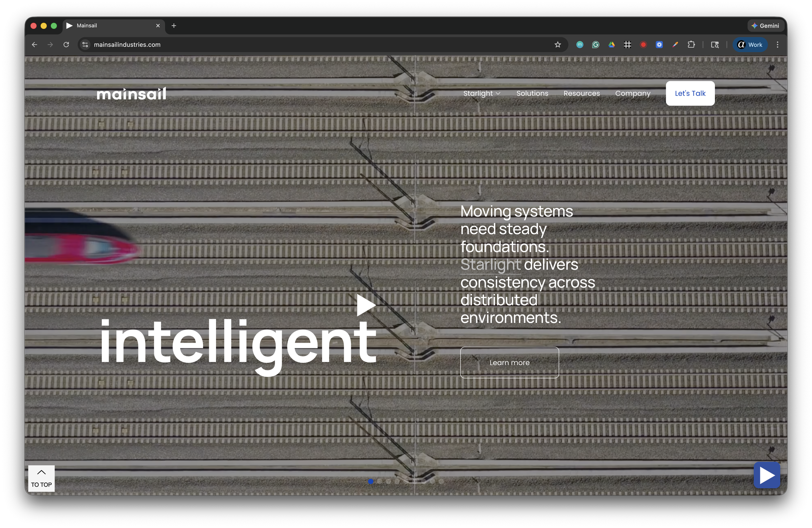Open the blue sunburst extension icon
This screenshot has width=812, height=528.
(x=659, y=45)
